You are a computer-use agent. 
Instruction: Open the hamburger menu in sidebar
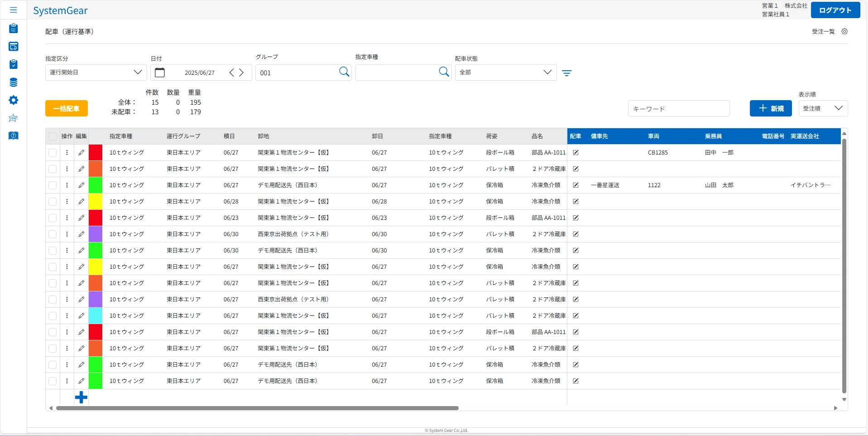pos(14,10)
